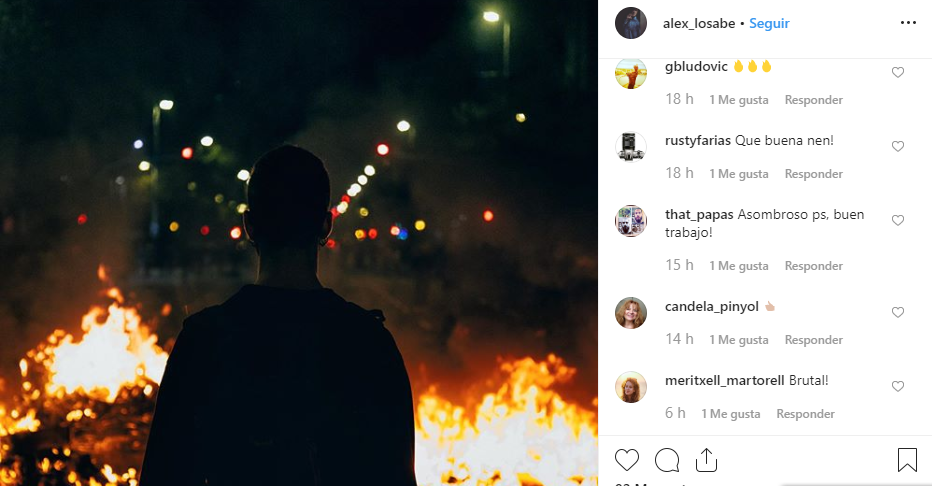This screenshot has height=486, width=932.
Task: Open that_papas profile avatar
Action: (x=630, y=221)
